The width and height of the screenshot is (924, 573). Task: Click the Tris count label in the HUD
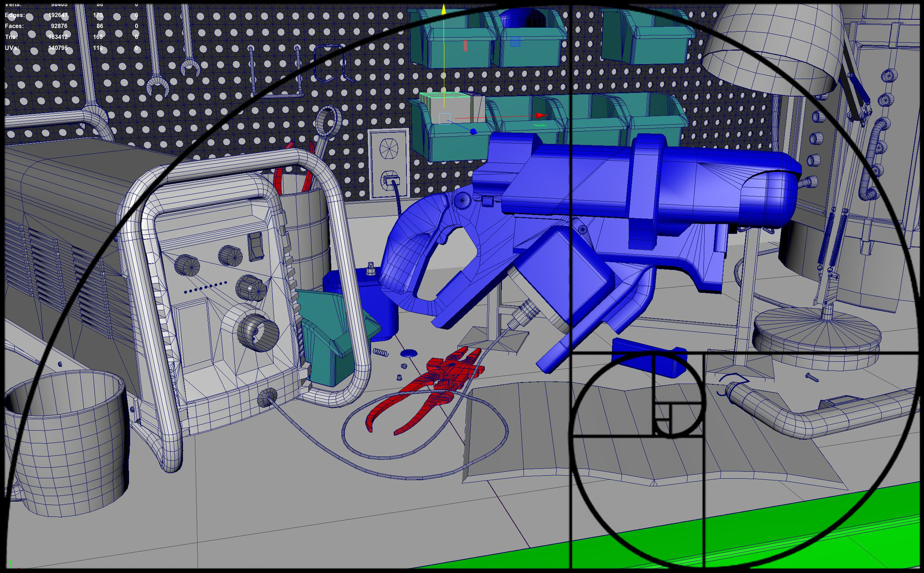tap(11, 37)
